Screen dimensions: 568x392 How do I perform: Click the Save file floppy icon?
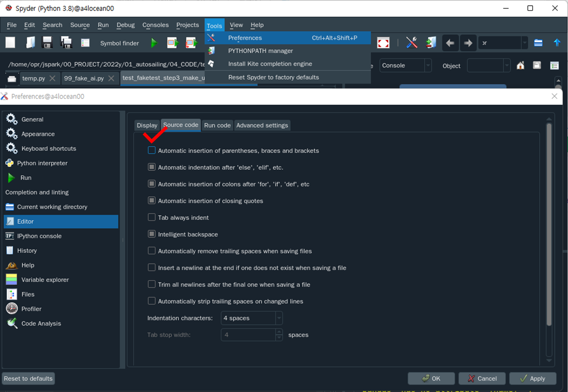click(x=47, y=43)
